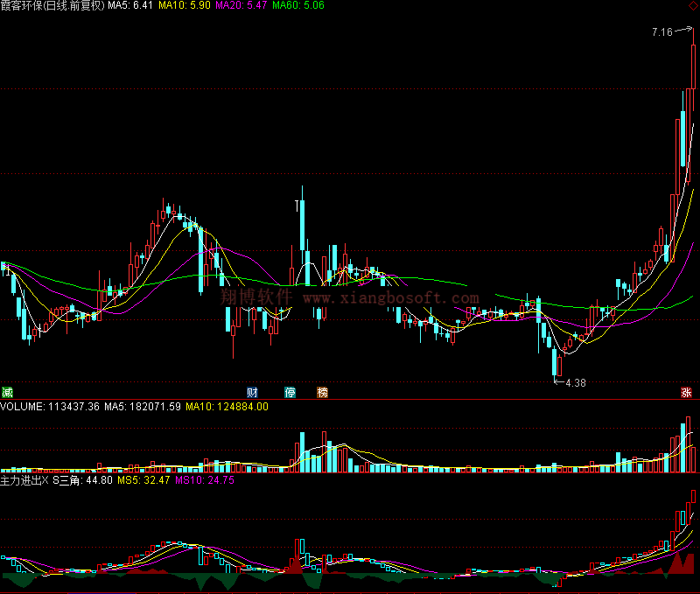Click the MA5: 6.41 label
Screen dimensions: 700x594
coord(129,5)
